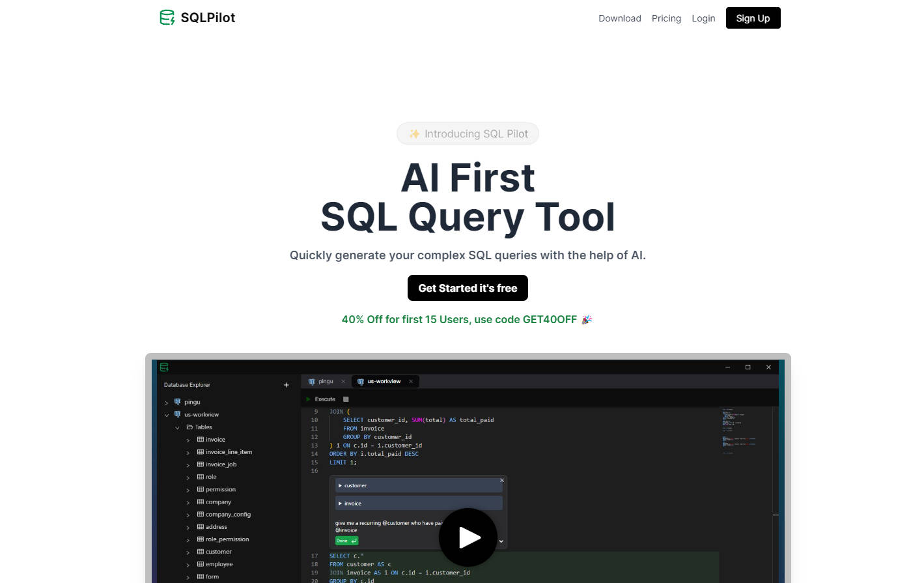Click the role table icon
The image size is (924, 583).
pos(201,477)
